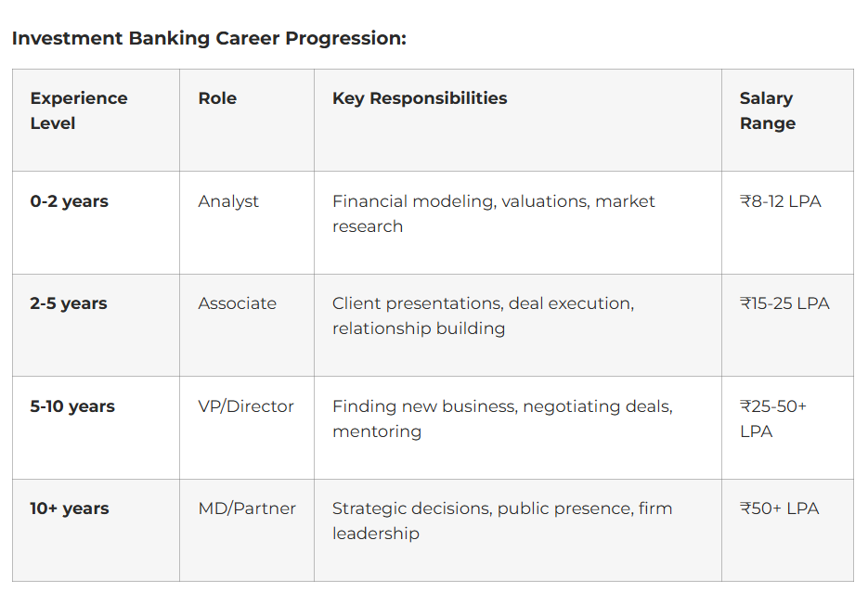Click the Key Responsibilities header cell
The width and height of the screenshot is (868, 592).
[420, 98]
